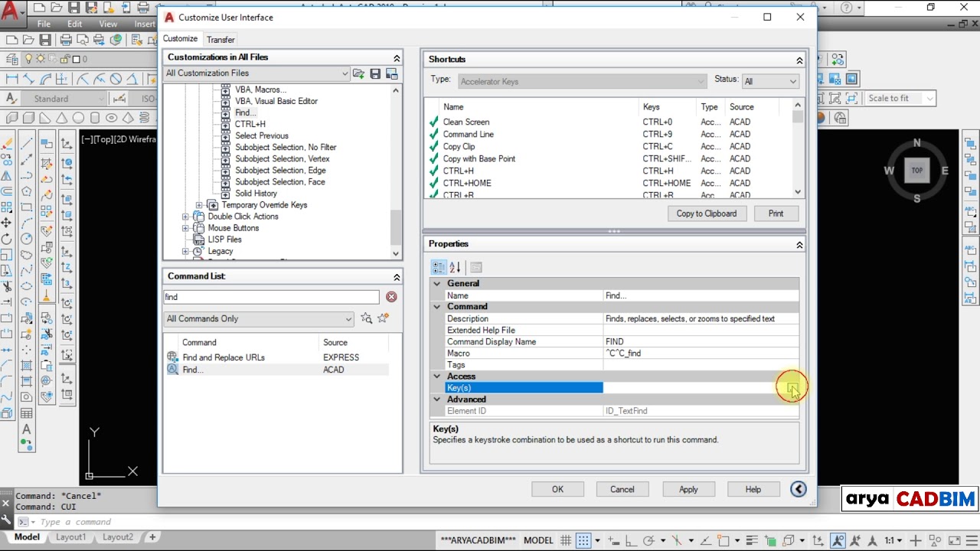Toggle layer light bulb on/off
The width and height of the screenshot is (980, 551).
tap(29, 59)
